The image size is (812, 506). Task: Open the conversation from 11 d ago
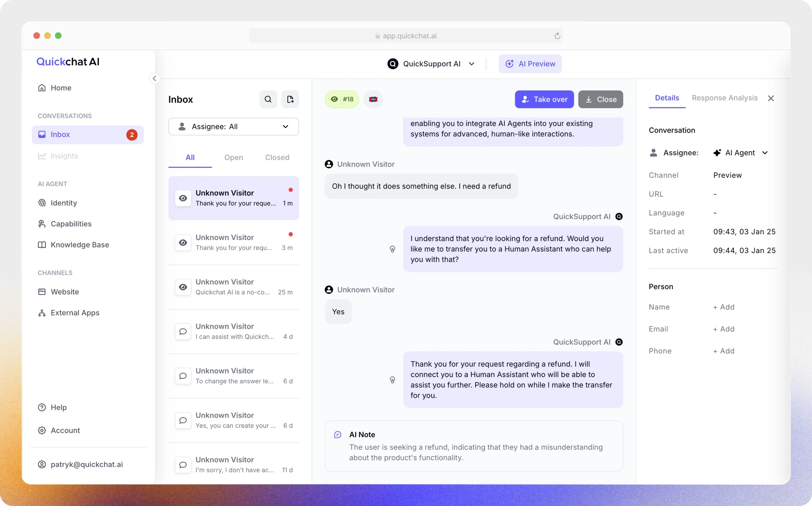[234, 464]
